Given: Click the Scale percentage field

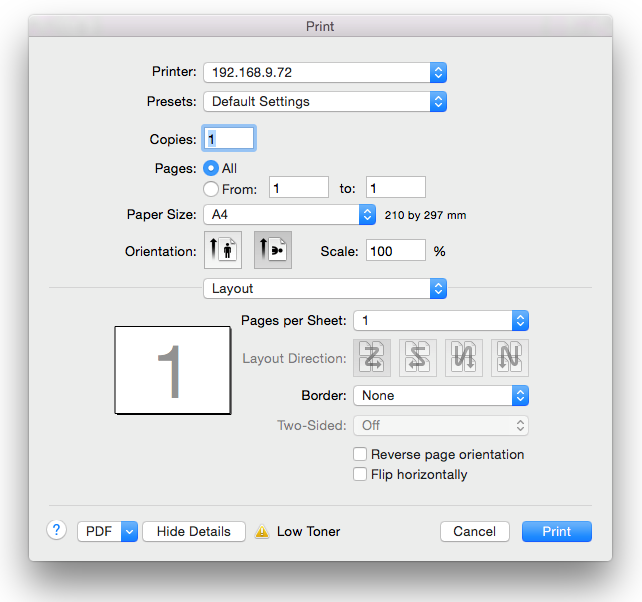Looking at the screenshot, I should (x=396, y=251).
